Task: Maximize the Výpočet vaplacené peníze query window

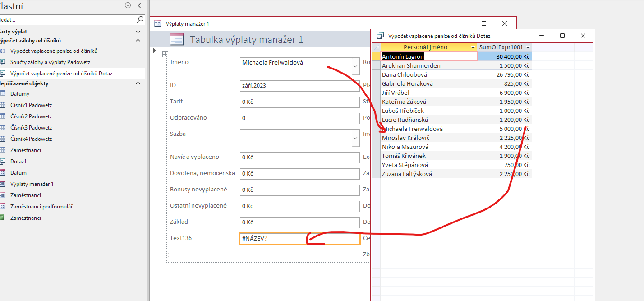Action: pos(562,36)
